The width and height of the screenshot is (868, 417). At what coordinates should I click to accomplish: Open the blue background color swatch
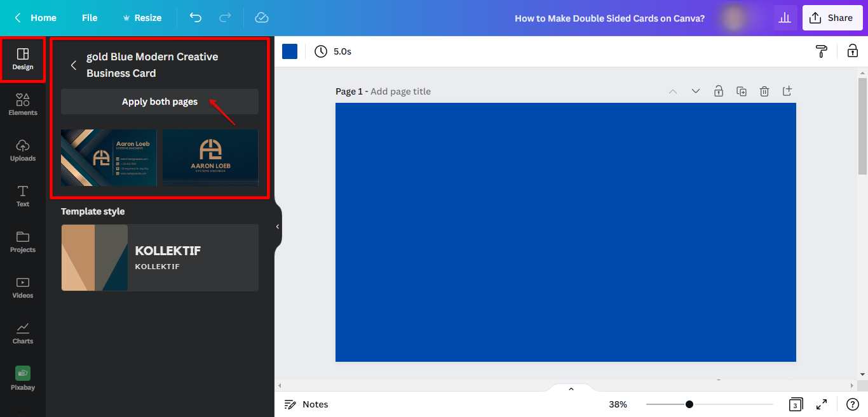[x=290, y=51]
